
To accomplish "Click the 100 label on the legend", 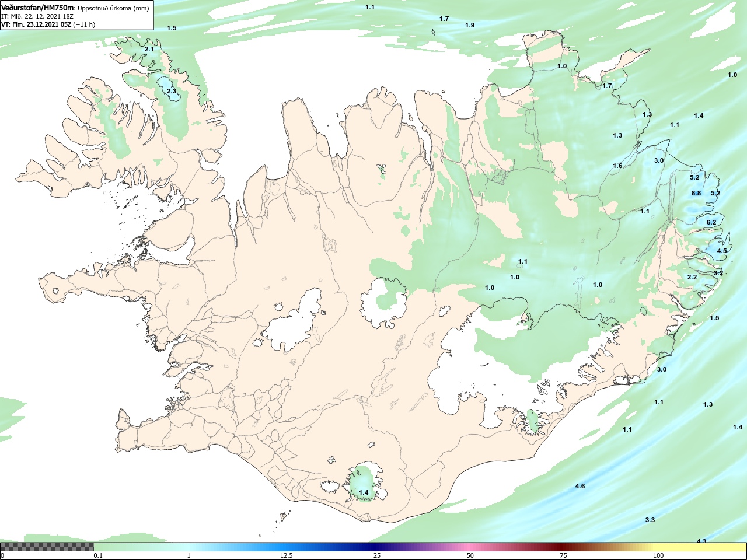I will [x=658, y=555].
